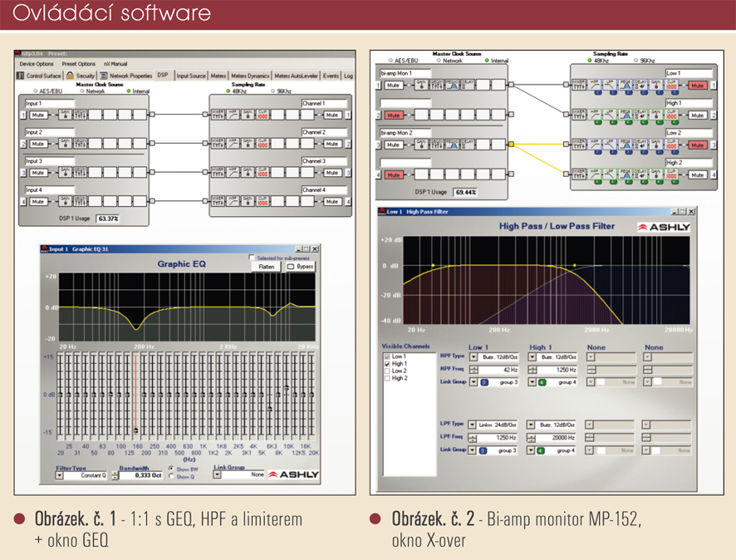Open Graphic EQ Link Group dropdown showing None
This screenshot has width=736, height=560.
(x=217, y=474)
